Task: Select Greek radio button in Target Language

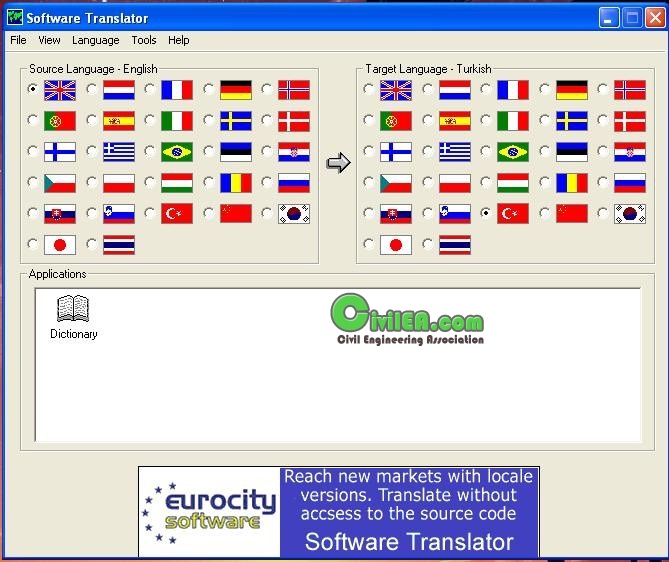Action: point(428,151)
